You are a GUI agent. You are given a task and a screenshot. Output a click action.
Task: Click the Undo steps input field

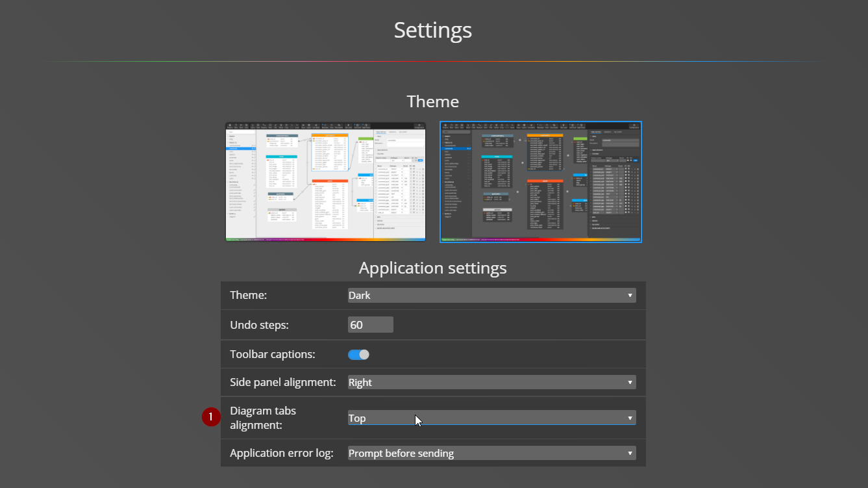pyautogui.click(x=370, y=325)
